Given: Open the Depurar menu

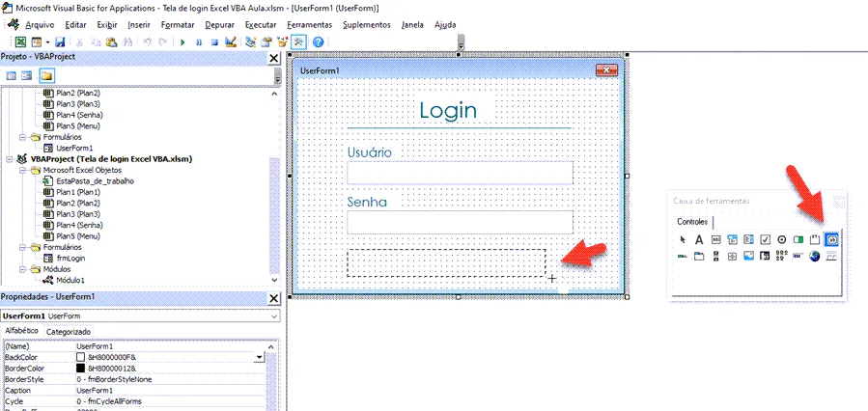Looking at the screenshot, I should (x=219, y=25).
